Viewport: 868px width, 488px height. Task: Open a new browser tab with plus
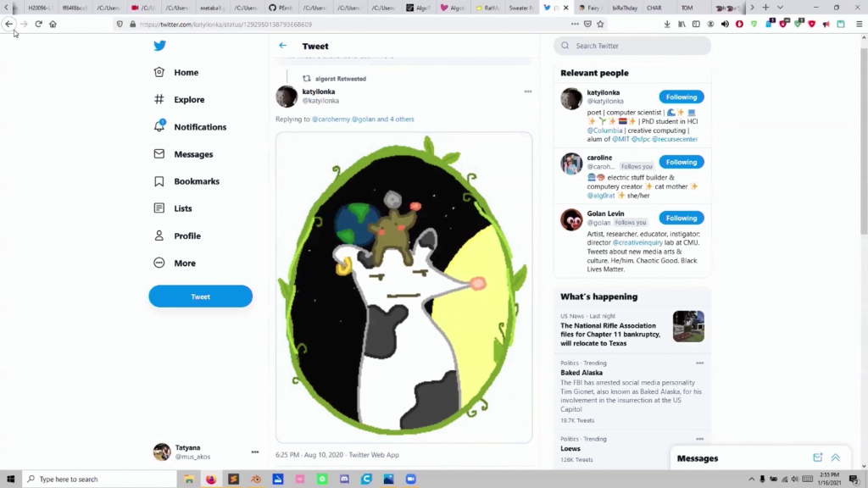pos(765,8)
